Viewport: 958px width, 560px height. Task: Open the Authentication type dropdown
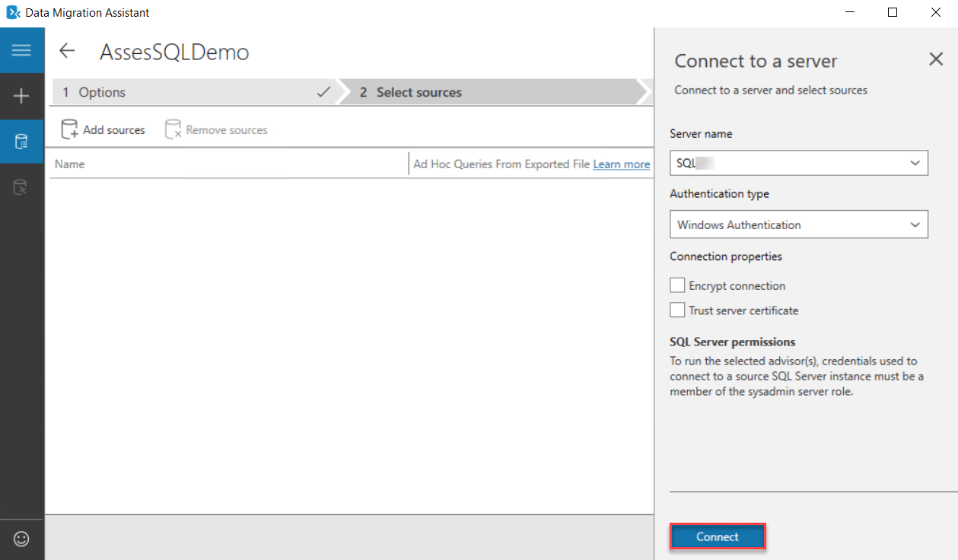tap(914, 224)
